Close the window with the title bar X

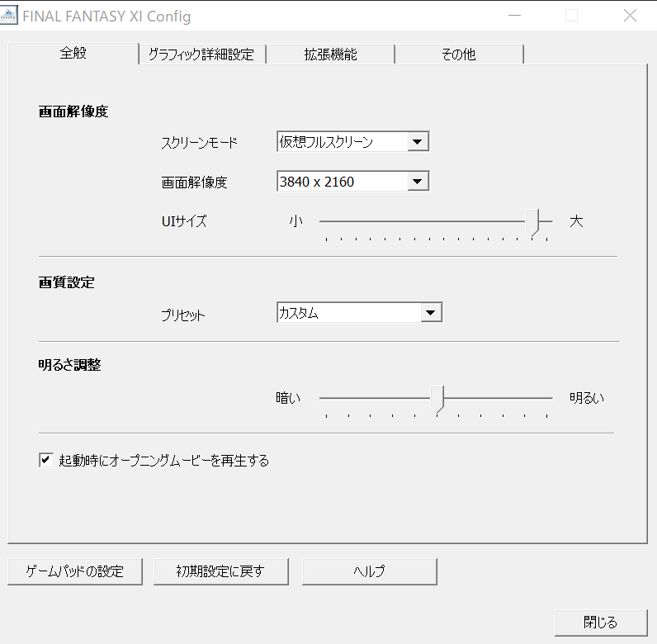[630, 17]
